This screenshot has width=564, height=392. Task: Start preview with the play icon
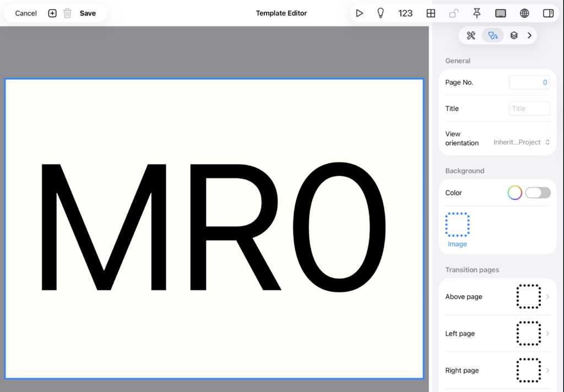pyautogui.click(x=359, y=13)
